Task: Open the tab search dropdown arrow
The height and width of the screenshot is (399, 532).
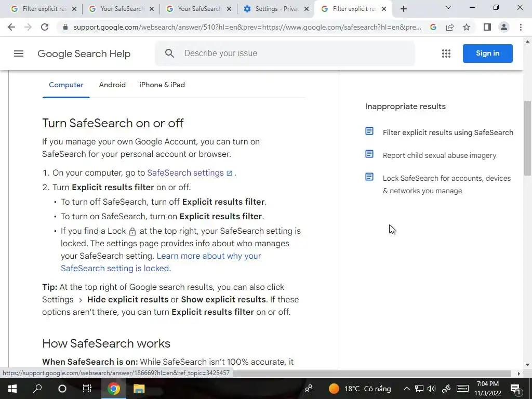Action: coord(448,7)
